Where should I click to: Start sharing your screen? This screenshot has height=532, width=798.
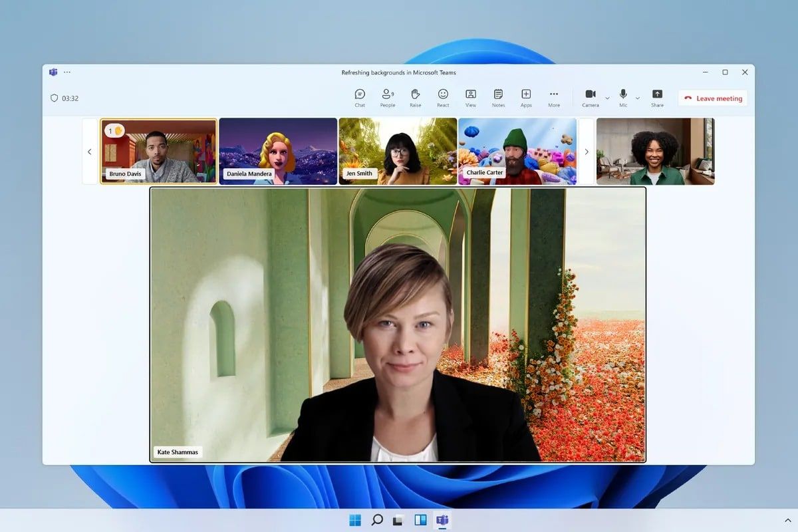657,98
